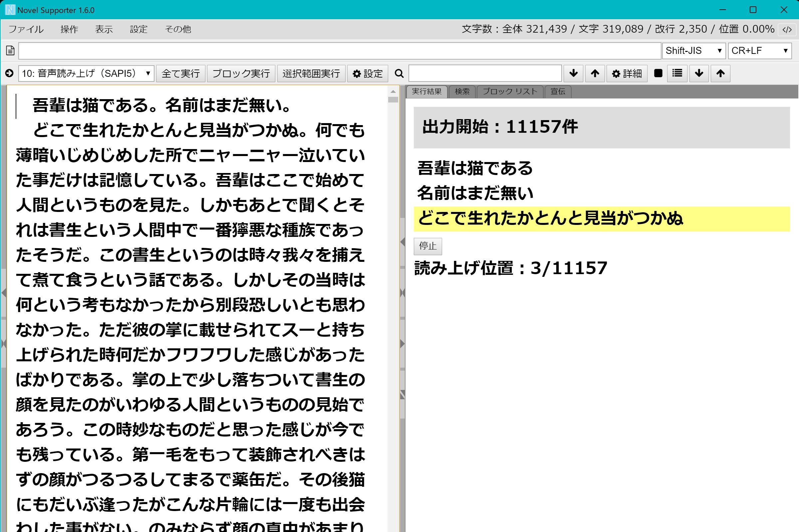Open the ファイル menu

pyautogui.click(x=26, y=30)
